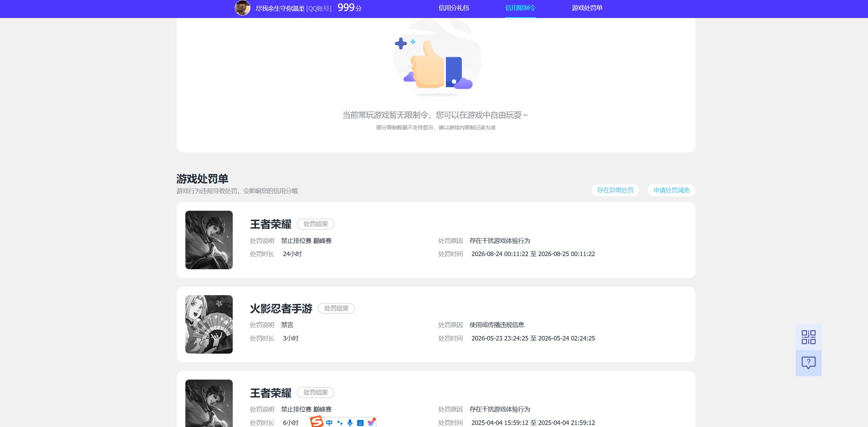Click 处罚结束 badge in the 24小时 penalty card

point(315,224)
